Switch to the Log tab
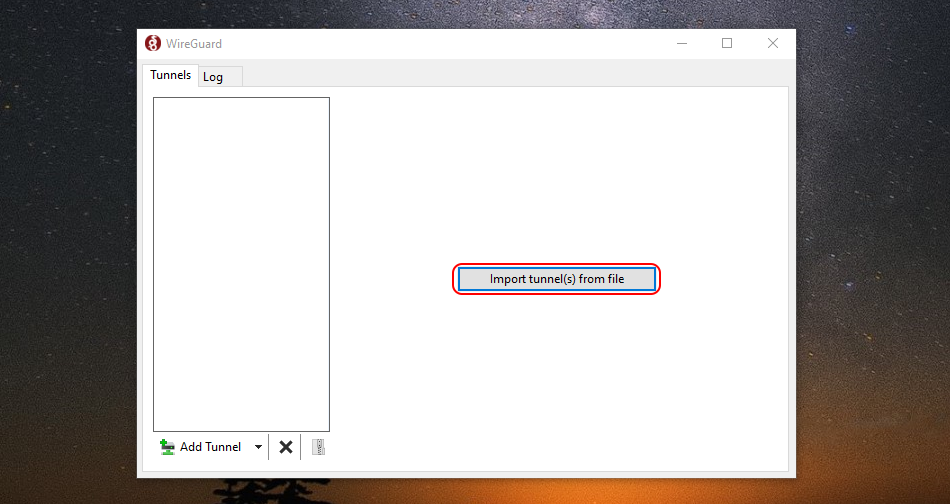The height and width of the screenshot is (504, 950). pyautogui.click(x=213, y=77)
